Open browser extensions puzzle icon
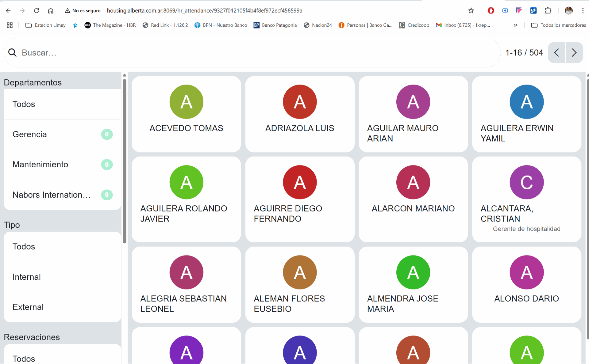Viewport: 589px width, 364px height. 548,11
